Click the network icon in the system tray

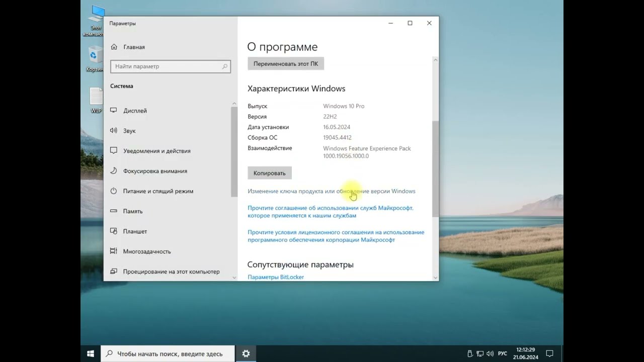coord(480,353)
